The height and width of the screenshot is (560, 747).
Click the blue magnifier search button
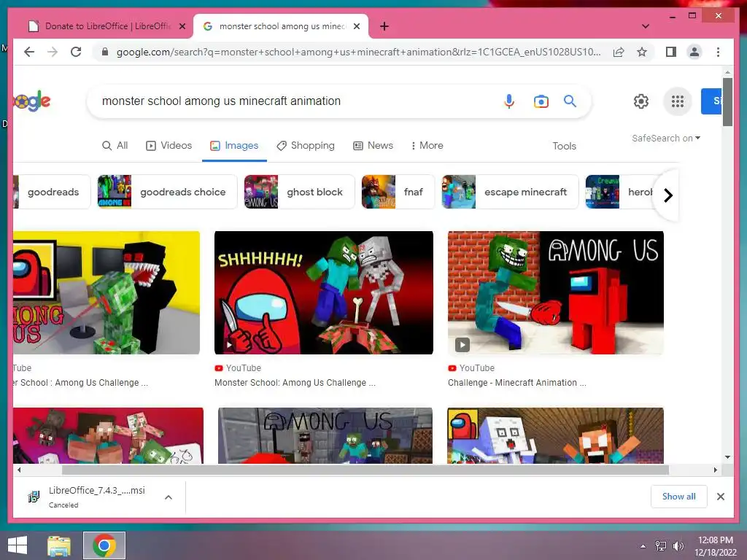coord(570,101)
